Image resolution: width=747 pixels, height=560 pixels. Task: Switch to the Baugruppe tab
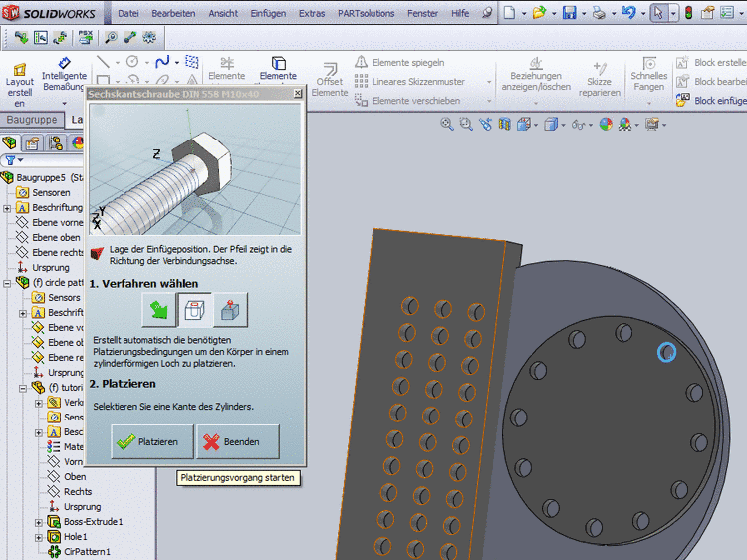tap(32, 120)
